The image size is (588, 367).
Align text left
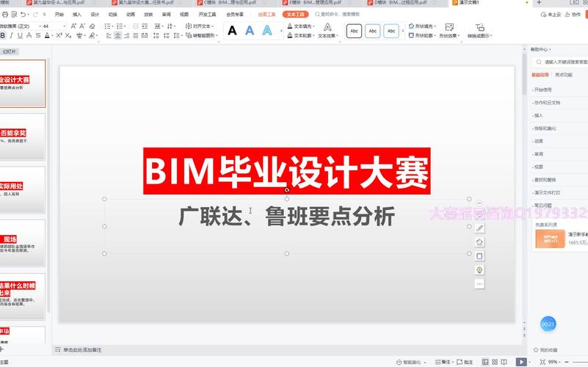pos(109,36)
